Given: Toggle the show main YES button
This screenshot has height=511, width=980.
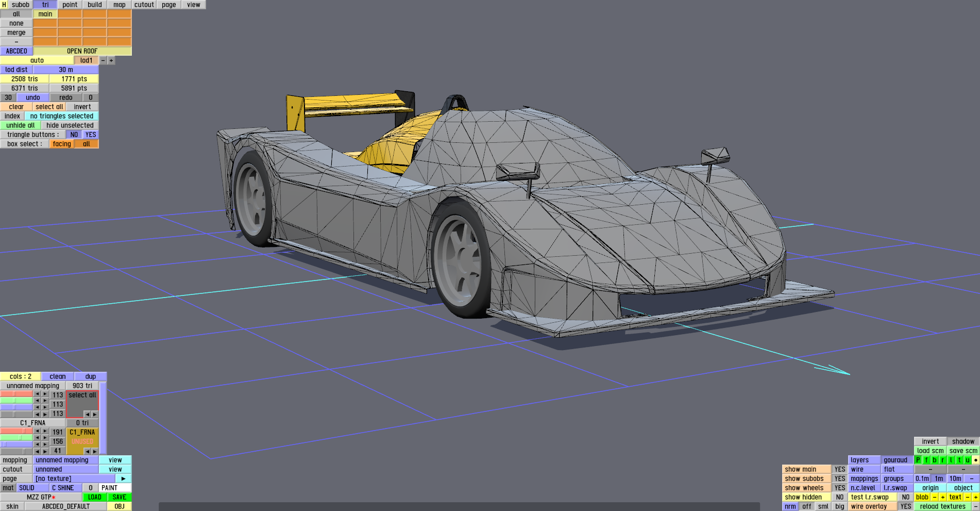Looking at the screenshot, I should [840, 469].
